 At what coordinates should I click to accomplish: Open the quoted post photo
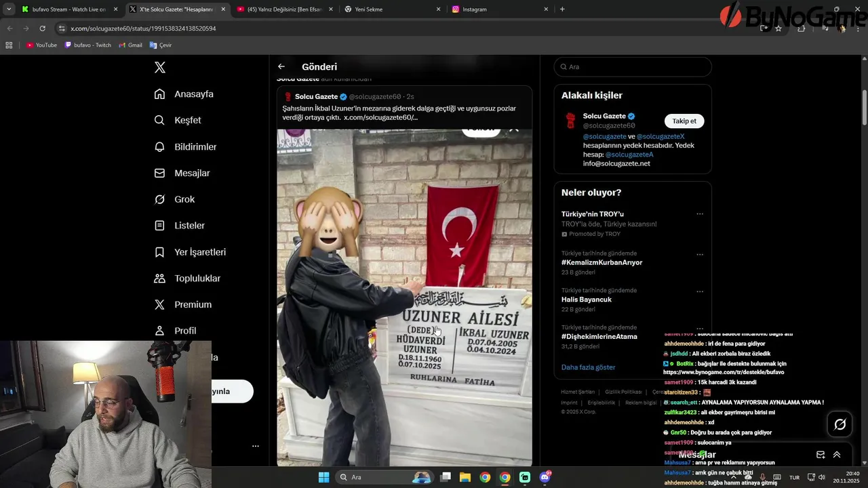pos(404,297)
